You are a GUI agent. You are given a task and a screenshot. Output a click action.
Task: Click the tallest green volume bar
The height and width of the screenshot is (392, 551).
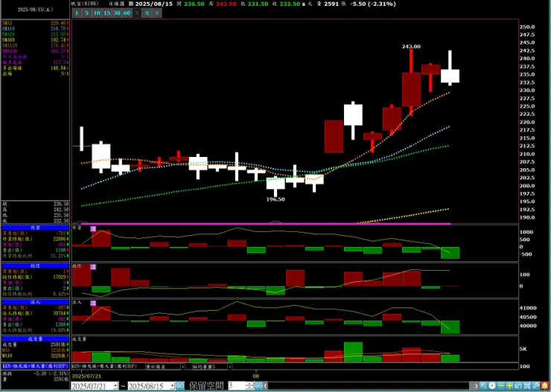coord(353,352)
